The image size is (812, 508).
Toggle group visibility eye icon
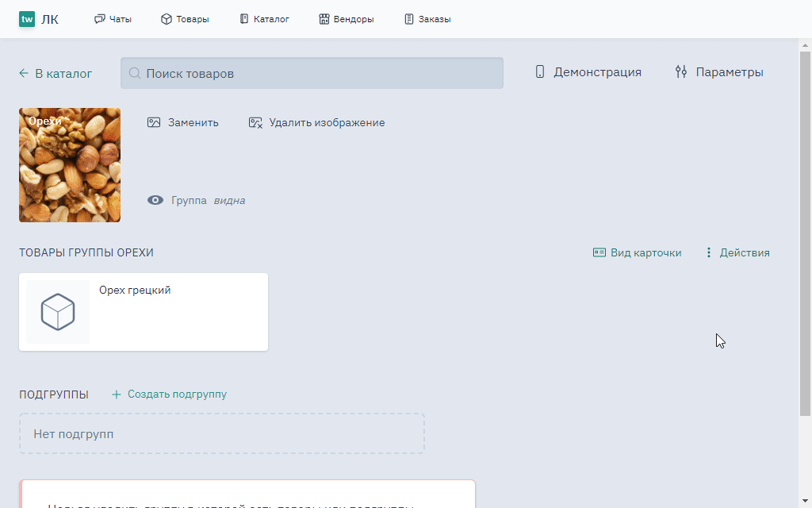pos(155,201)
